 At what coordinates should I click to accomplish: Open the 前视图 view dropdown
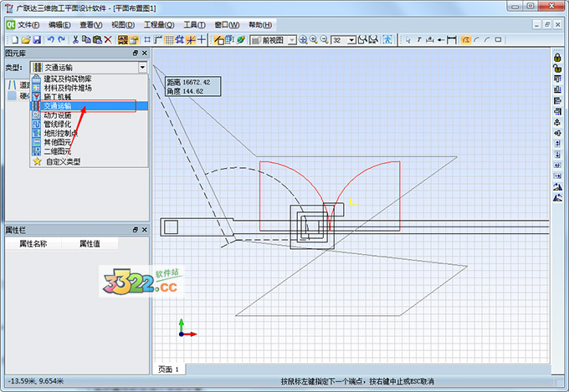pyautogui.click(x=290, y=39)
